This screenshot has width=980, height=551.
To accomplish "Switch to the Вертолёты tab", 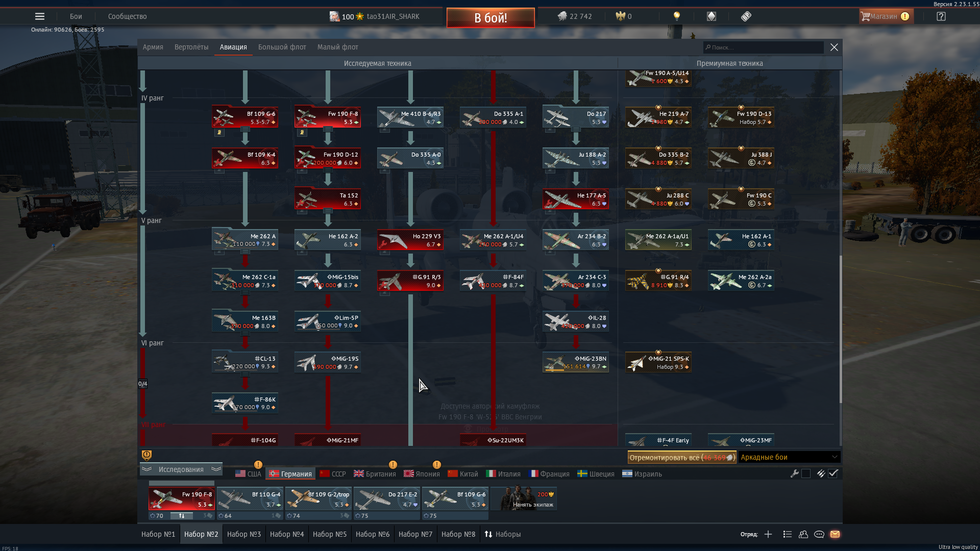I will [191, 47].
